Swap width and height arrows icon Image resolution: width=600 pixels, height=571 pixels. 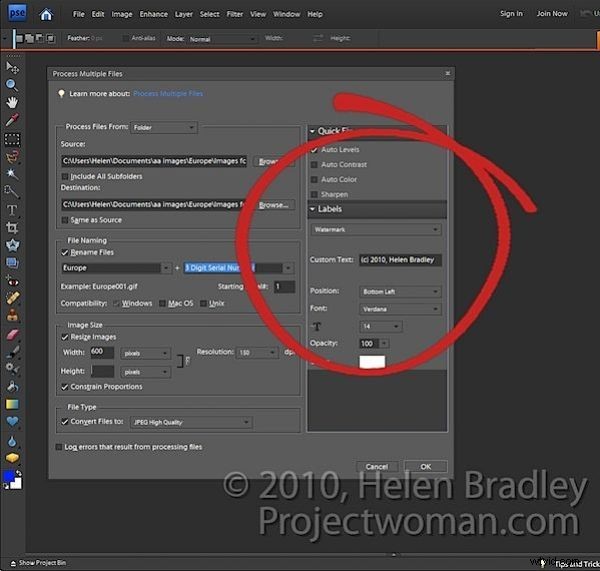318,38
